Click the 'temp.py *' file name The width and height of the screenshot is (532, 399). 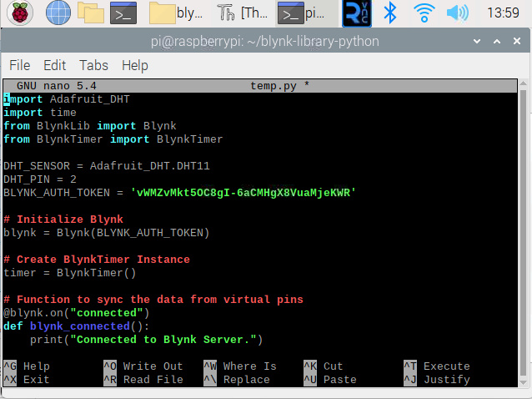point(280,86)
